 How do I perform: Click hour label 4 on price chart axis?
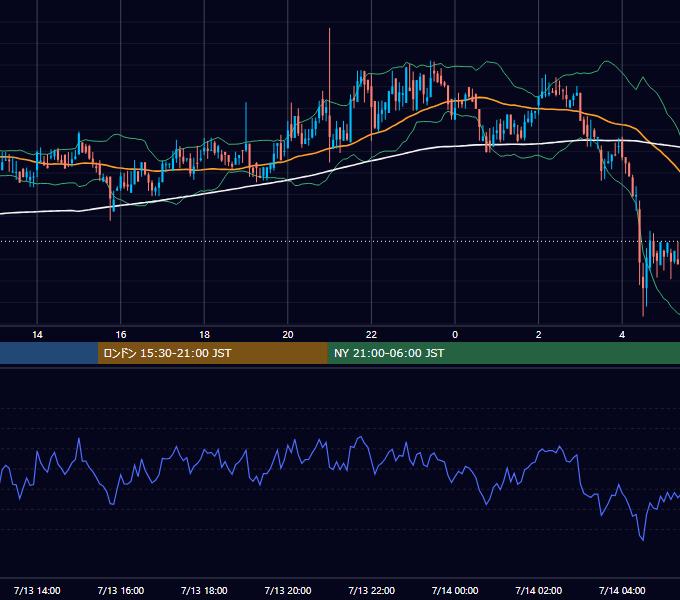(622, 335)
